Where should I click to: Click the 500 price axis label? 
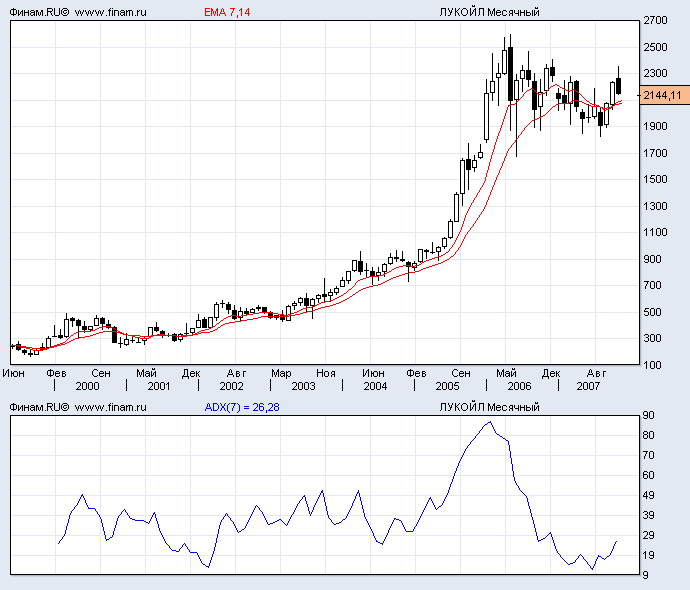click(653, 312)
